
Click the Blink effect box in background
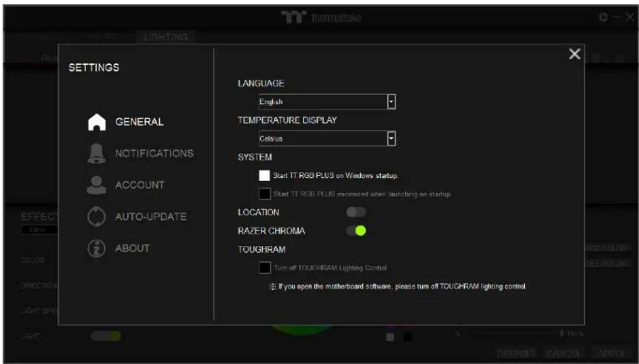point(39,230)
